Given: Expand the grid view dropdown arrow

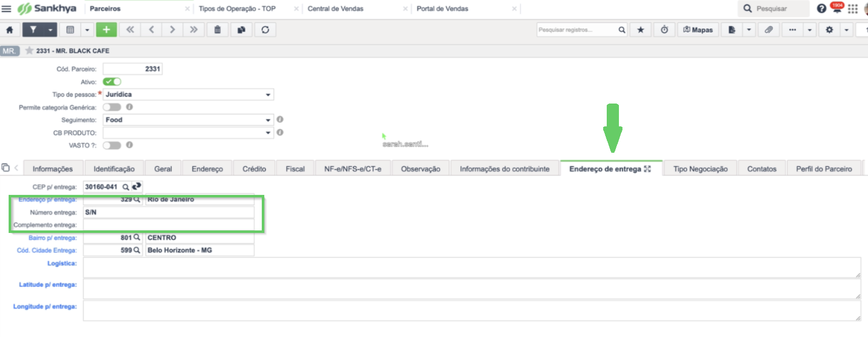Looking at the screenshot, I should tap(87, 30).
